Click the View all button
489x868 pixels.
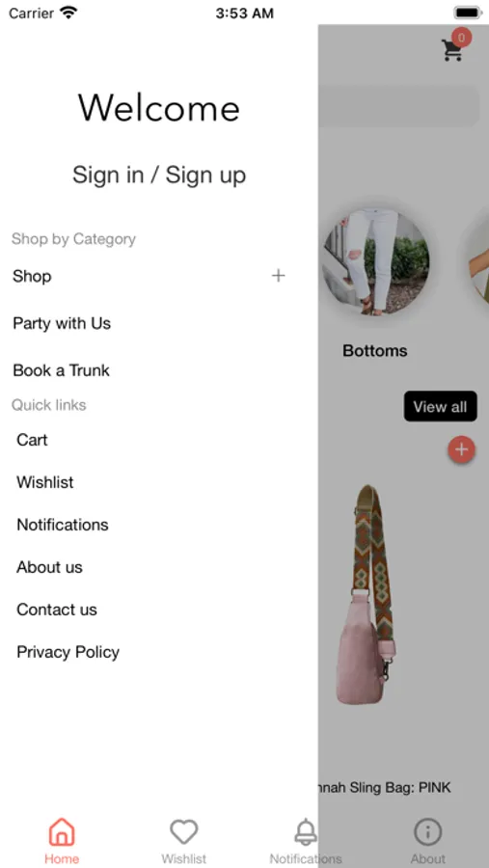(x=440, y=406)
